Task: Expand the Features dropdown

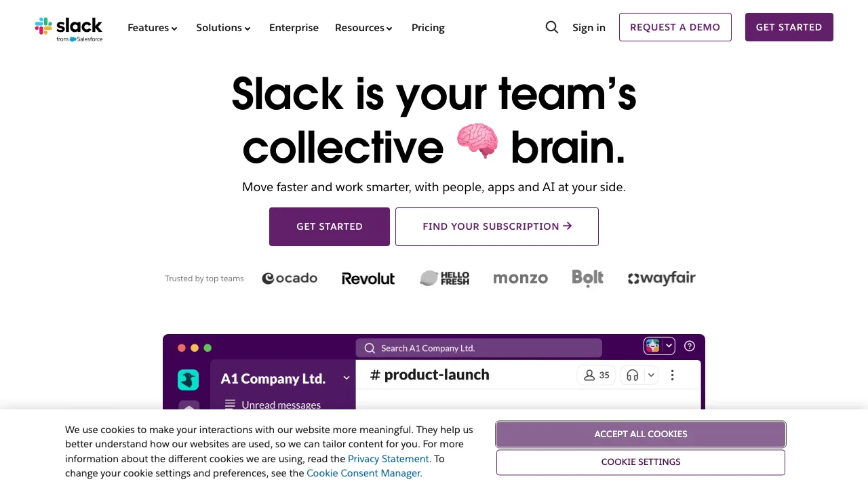Action: pos(152,28)
